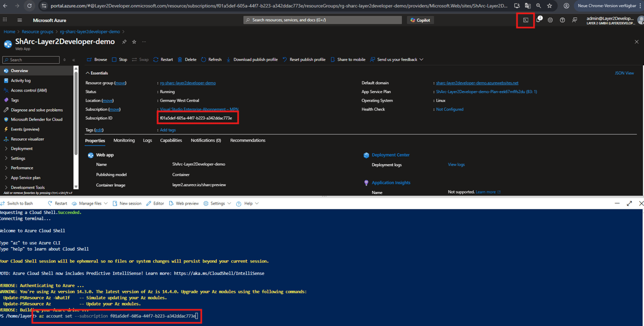The height and width of the screenshot is (326, 644).
Task: Open the Azure portal hamburger menu
Action: [19, 20]
